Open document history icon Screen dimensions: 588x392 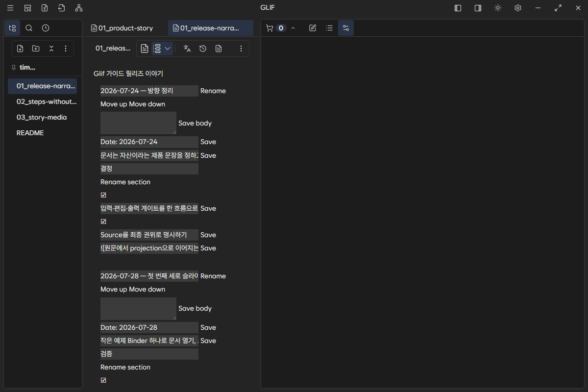point(203,49)
